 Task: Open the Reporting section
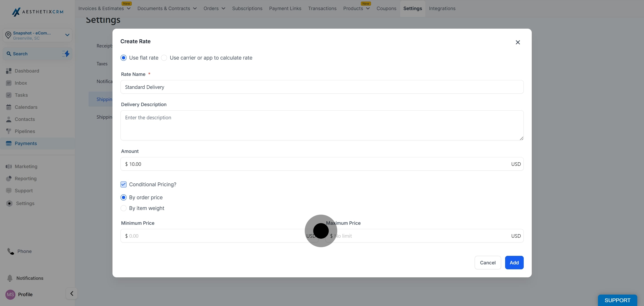click(x=25, y=178)
